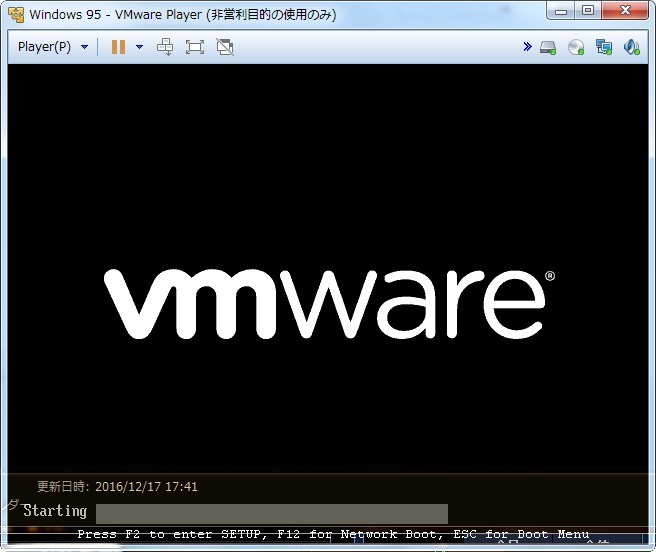Expand the Player menu dropdown arrow
The width and height of the screenshot is (656, 552).
[85, 47]
